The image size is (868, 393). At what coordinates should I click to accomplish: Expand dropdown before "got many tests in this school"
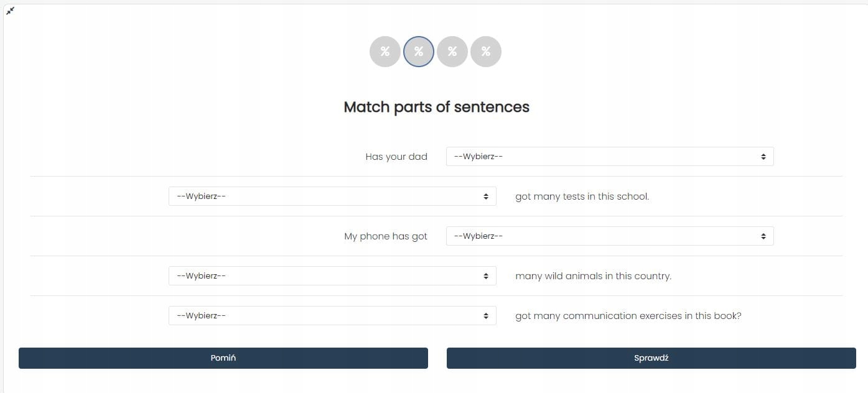tap(332, 196)
